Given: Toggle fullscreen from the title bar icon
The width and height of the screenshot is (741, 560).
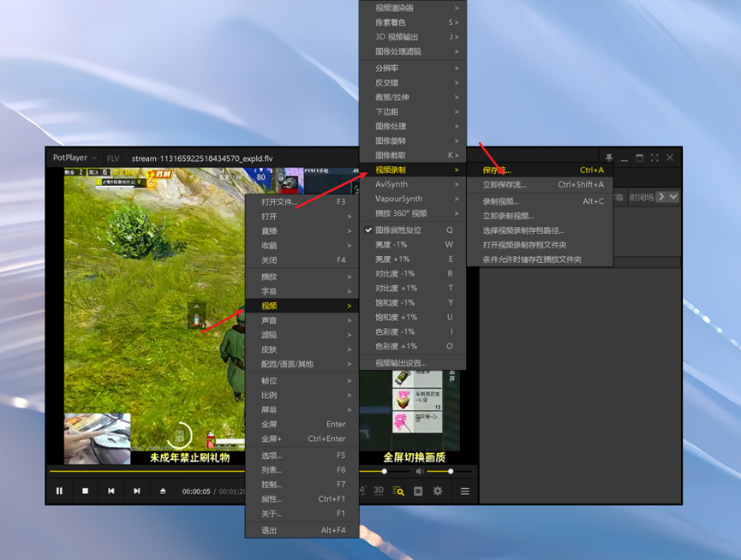Looking at the screenshot, I should 654,158.
